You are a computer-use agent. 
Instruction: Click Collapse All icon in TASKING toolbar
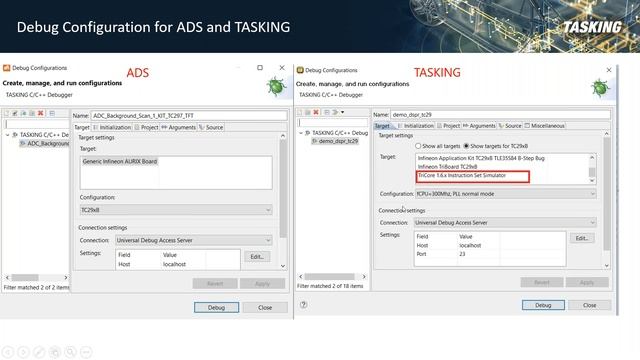coord(327,112)
